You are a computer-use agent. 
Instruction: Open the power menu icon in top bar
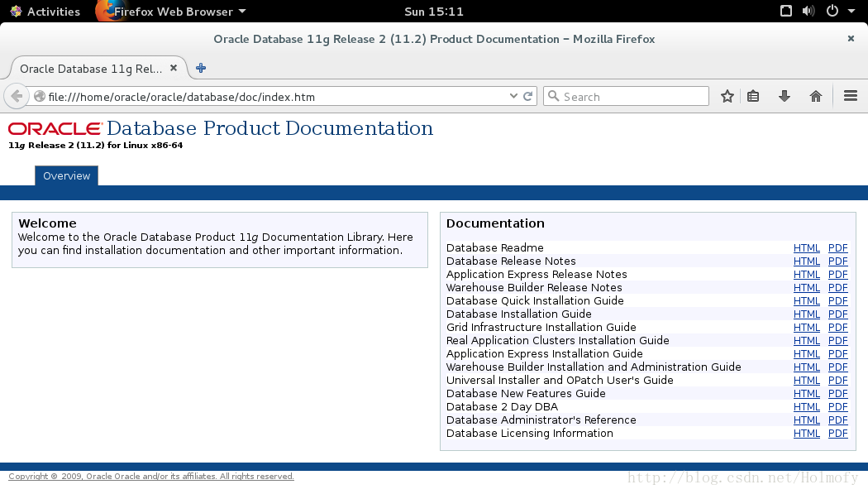pyautogui.click(x=832, y=11)
